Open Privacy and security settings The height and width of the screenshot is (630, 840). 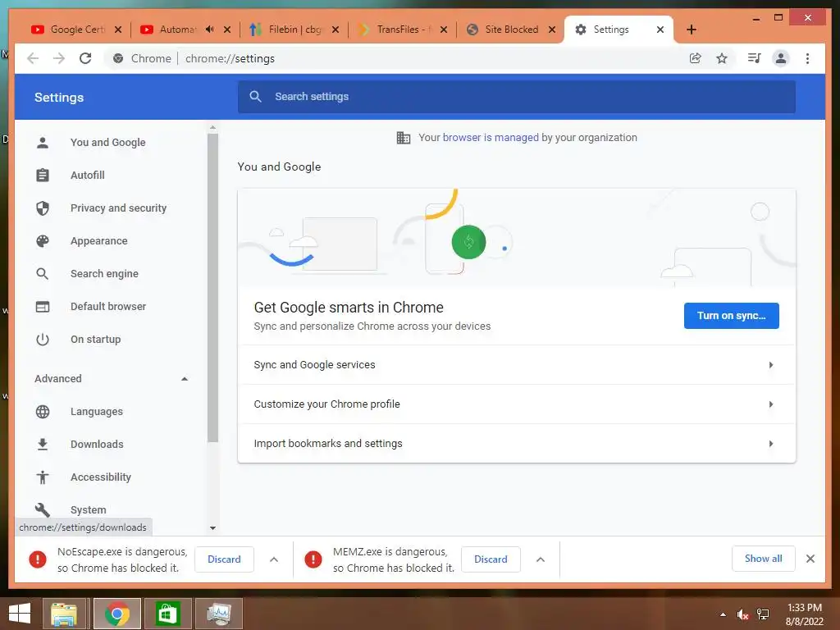tap(118, 208)
